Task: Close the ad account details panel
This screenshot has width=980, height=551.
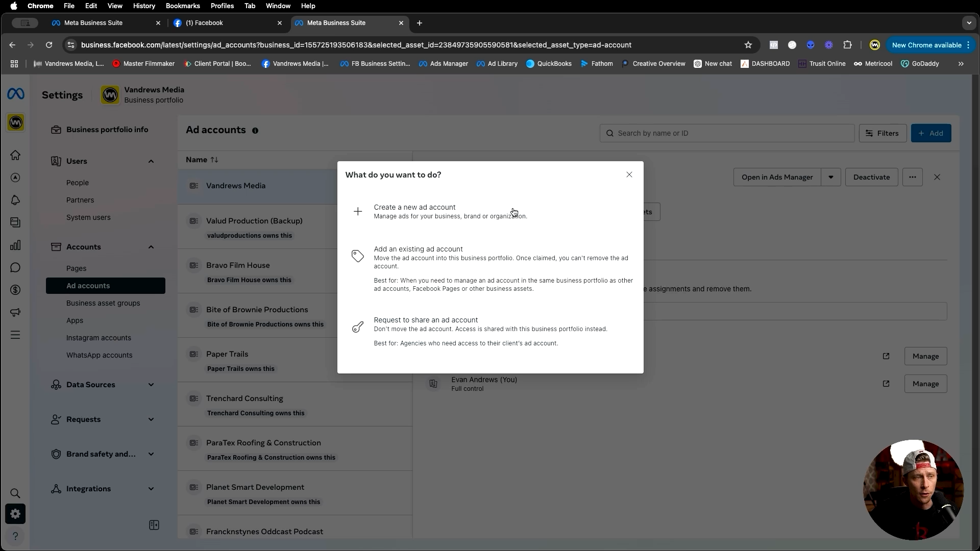Action: point(937,177)
